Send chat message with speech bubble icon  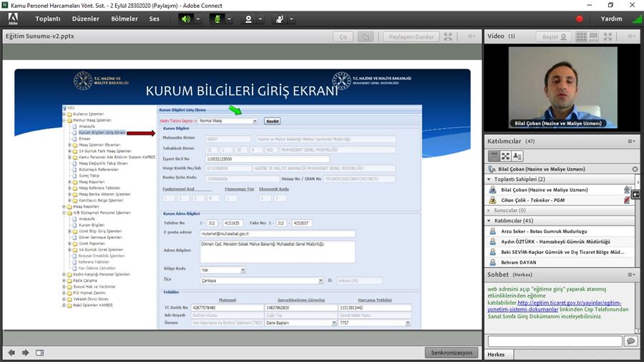click(630, 341)
